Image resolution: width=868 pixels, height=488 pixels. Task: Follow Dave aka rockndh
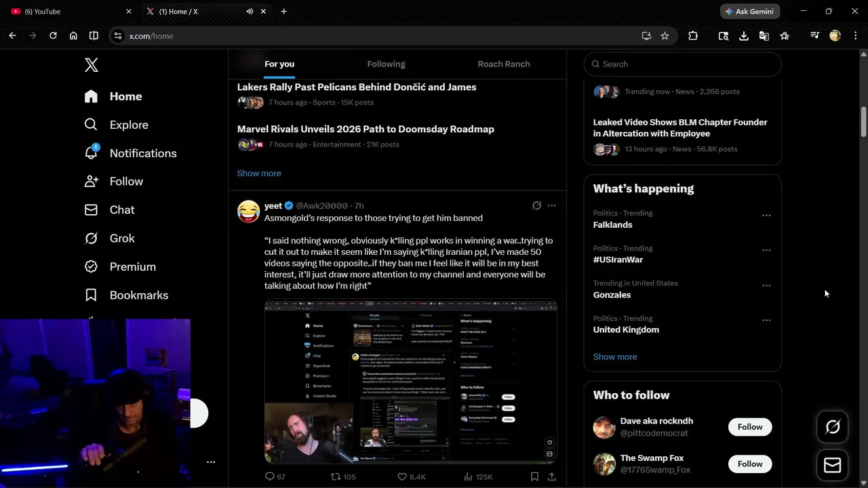pos(750,427)
